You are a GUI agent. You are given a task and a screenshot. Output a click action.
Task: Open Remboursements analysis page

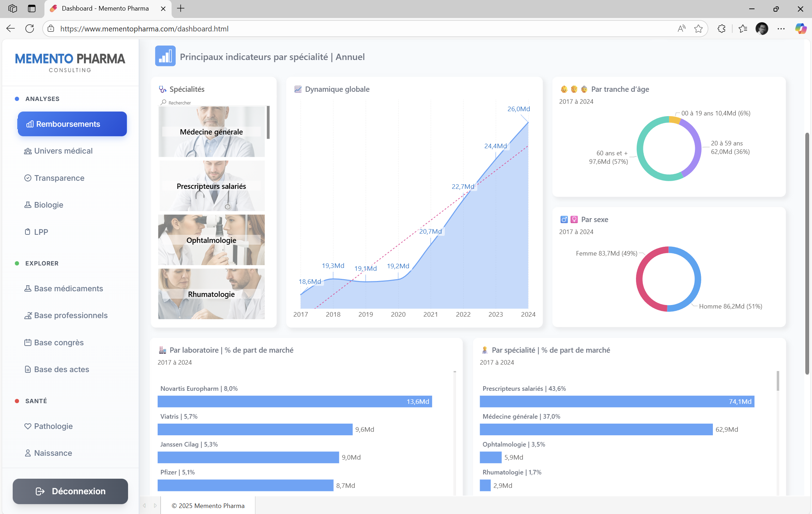[72, 124]
